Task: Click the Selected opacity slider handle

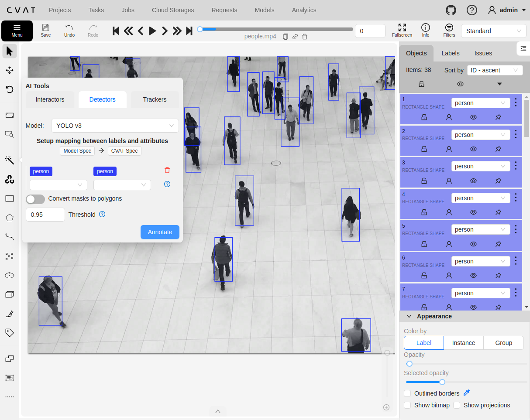Action: (x=442, y=382)
